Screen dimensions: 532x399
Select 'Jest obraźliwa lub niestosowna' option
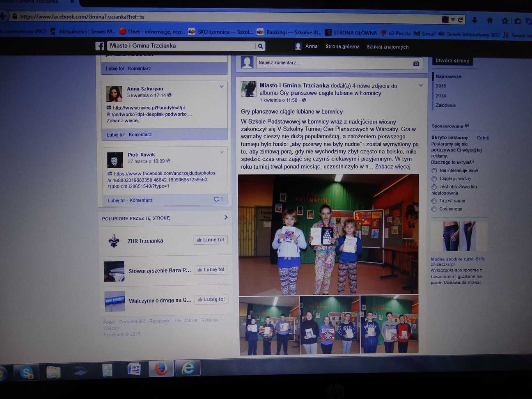click(x=434, y=187)
